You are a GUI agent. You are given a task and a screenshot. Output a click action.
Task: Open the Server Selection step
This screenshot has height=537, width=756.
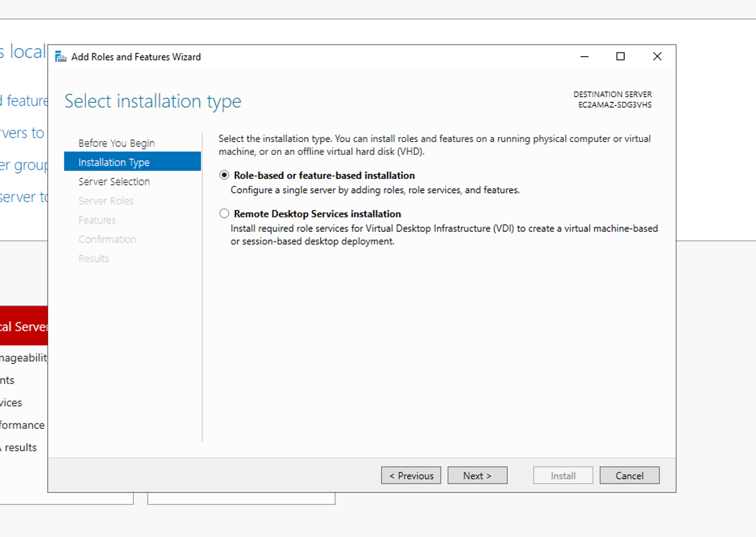tap(114, 182)
